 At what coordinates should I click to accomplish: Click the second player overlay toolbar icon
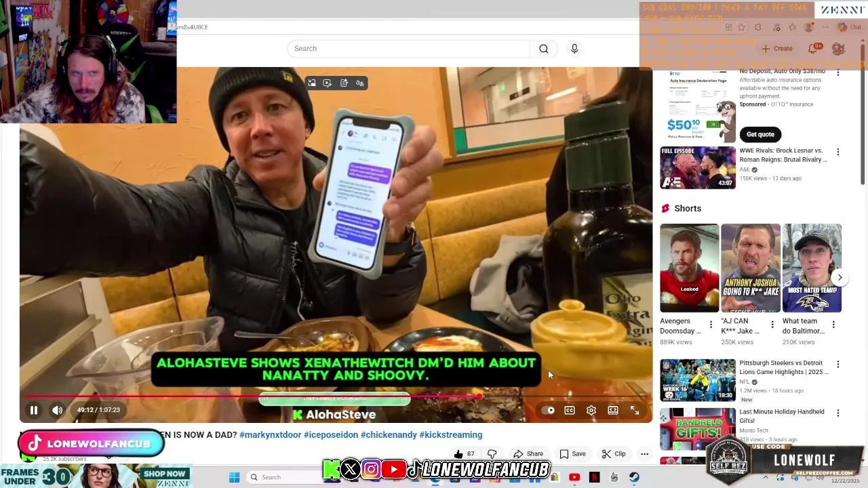click(x=328, y=83)
